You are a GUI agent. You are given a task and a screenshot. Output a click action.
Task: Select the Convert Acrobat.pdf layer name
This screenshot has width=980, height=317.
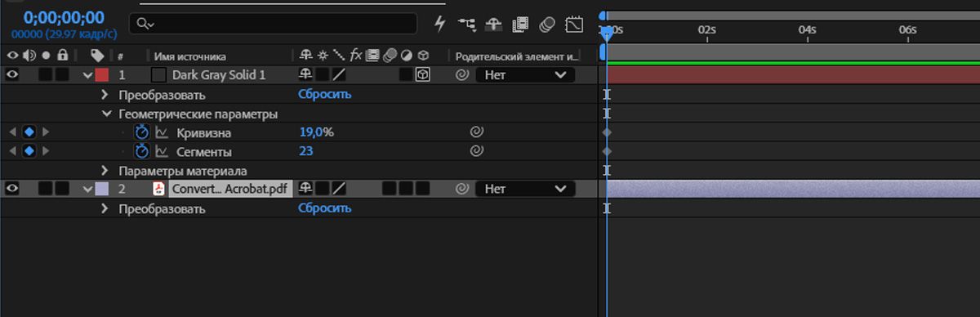tap(230, 189)
